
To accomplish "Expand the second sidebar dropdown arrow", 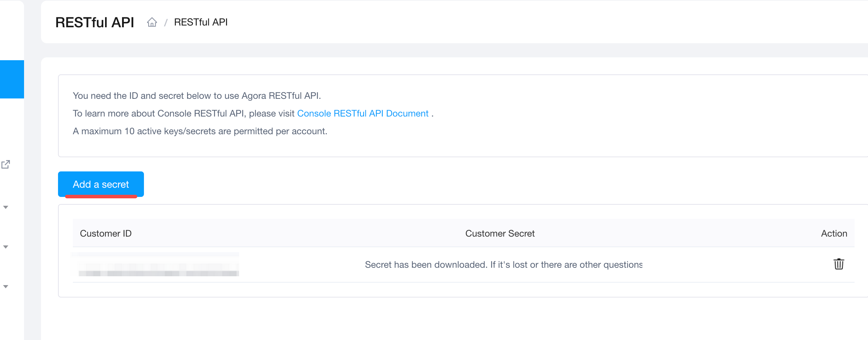I will pos(6,247).
